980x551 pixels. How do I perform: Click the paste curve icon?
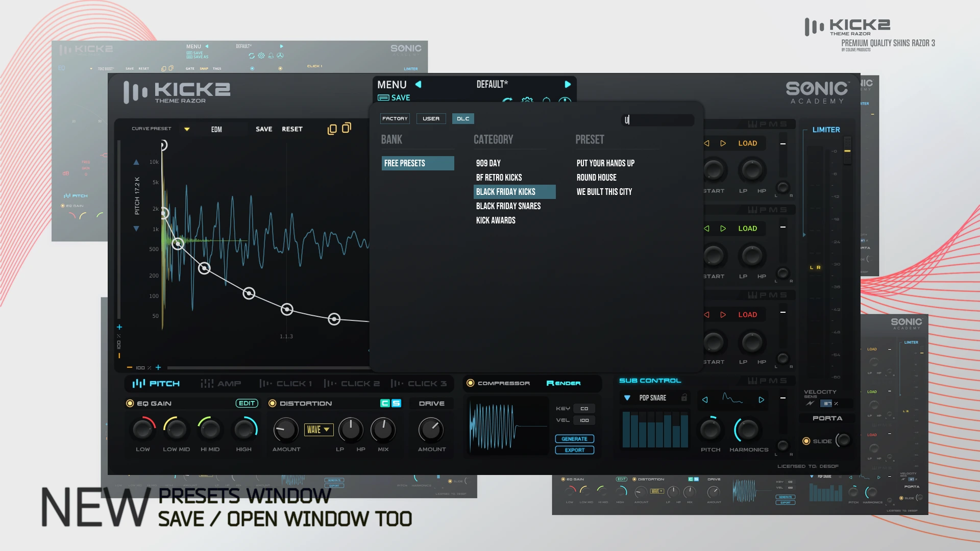point(347,128)
